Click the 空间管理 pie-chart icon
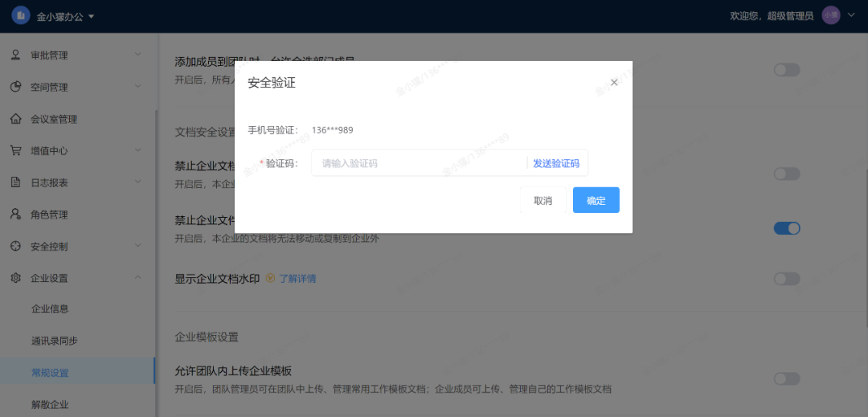This screenshot has width=868, height=417. (x=15, y=87)
